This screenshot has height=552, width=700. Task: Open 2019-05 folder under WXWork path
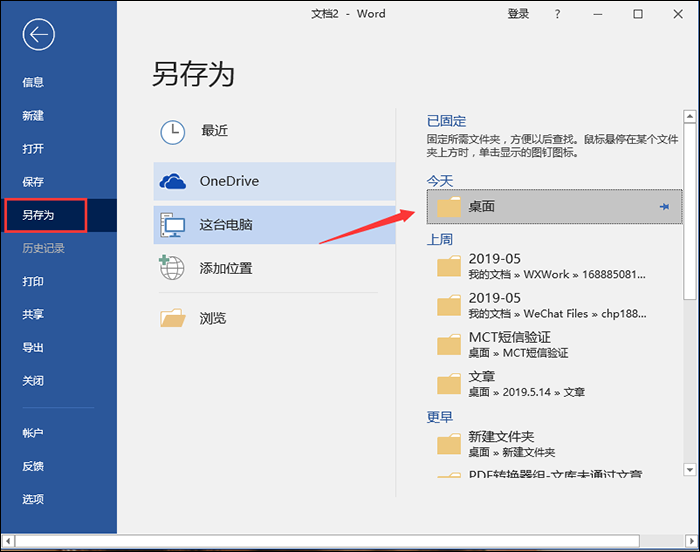coord(554,266)
